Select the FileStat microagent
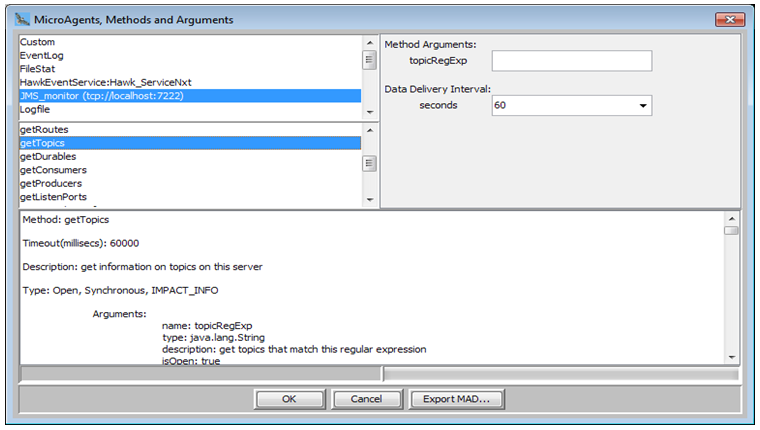Screen dimensions: 760x430 (190, 69)
